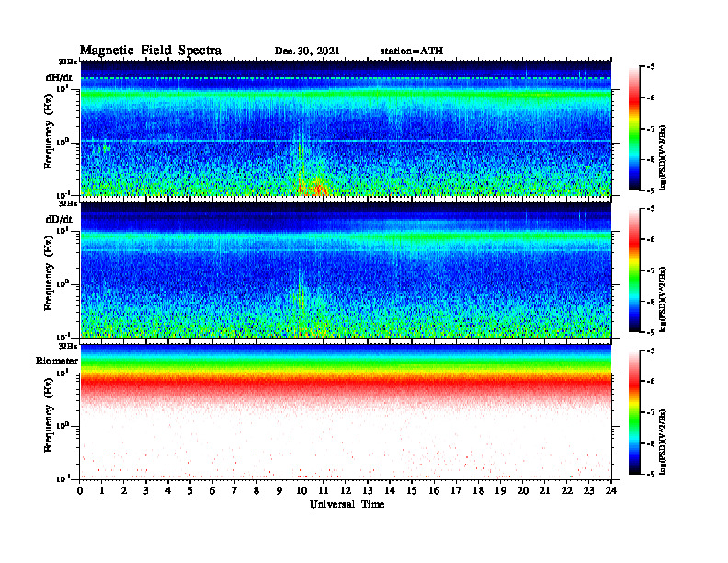Viewport: 728px width, 563px height.
Task: Click the 10^-1 frequency tick of the Riometer panel
Action: coord(63,478)
